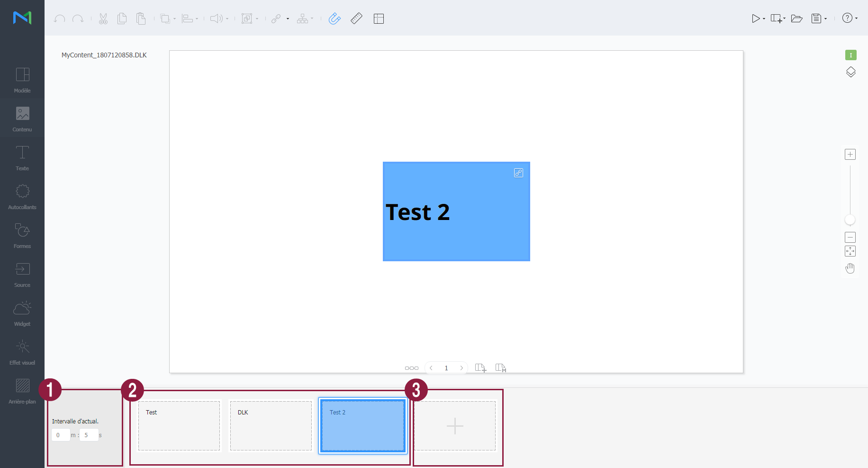The image size is (868, 468).
Task: Toggle the magnet snap tool
Action: tap(335, 18)
